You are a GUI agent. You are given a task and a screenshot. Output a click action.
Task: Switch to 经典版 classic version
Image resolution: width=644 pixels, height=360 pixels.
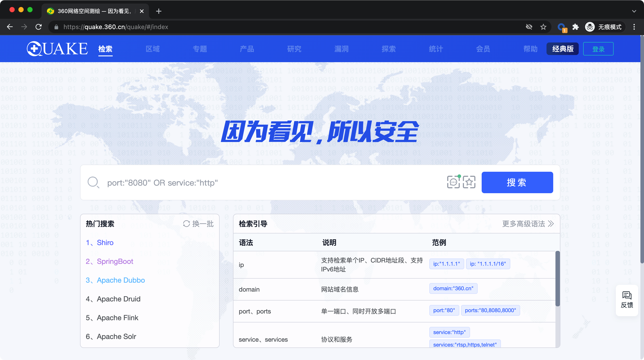[x=563, y=49]
